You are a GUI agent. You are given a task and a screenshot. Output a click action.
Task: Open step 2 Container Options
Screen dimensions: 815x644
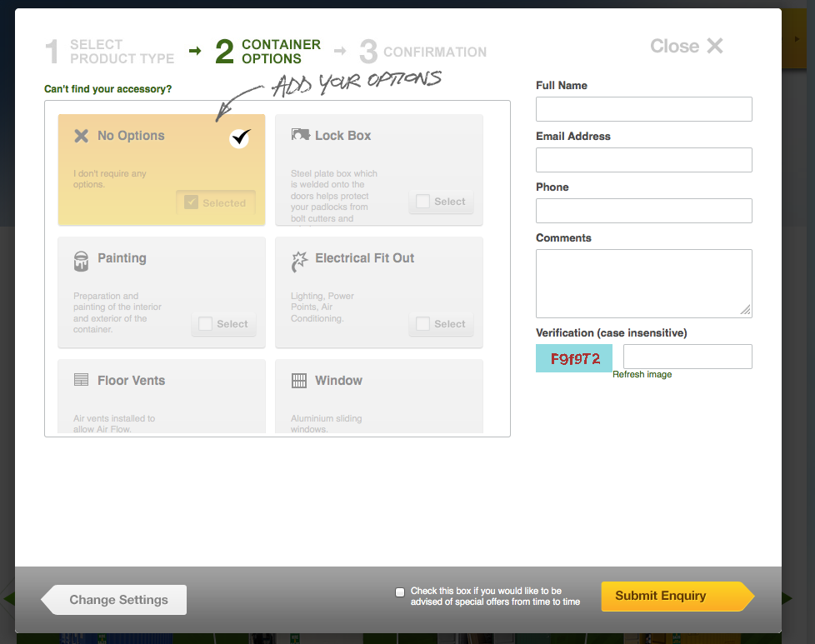click(x=268, y=52)
